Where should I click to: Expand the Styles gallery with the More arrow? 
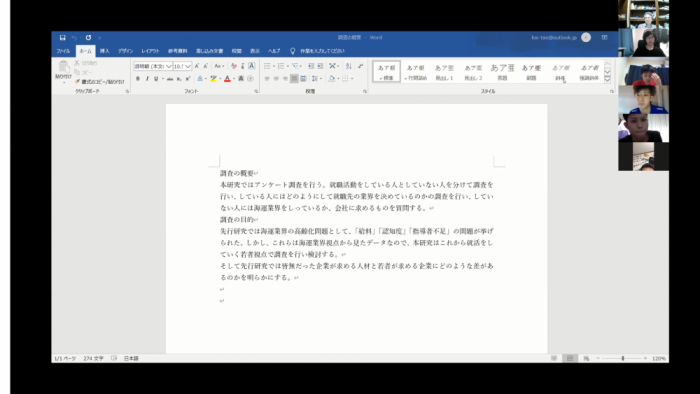tap(607, 79)
